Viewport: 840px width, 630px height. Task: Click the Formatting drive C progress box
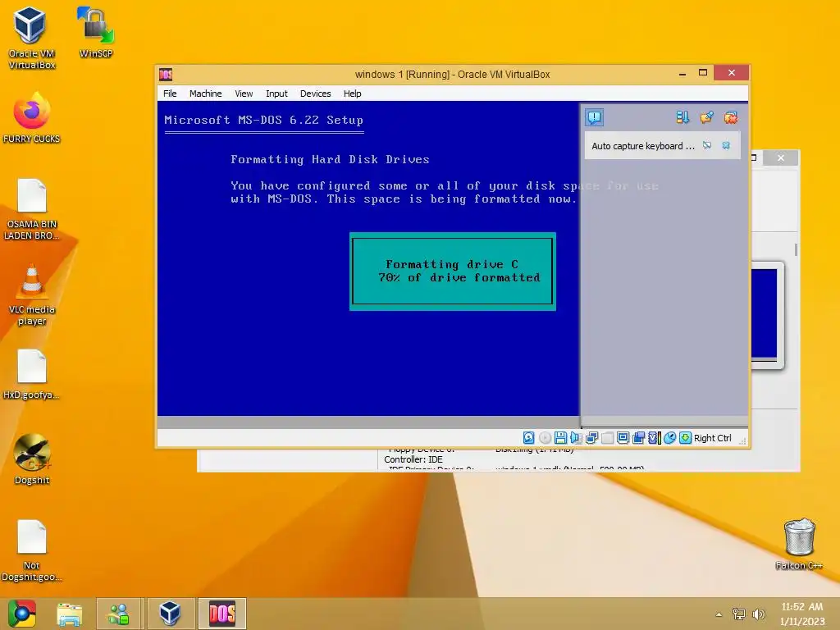tap(453, 271)
